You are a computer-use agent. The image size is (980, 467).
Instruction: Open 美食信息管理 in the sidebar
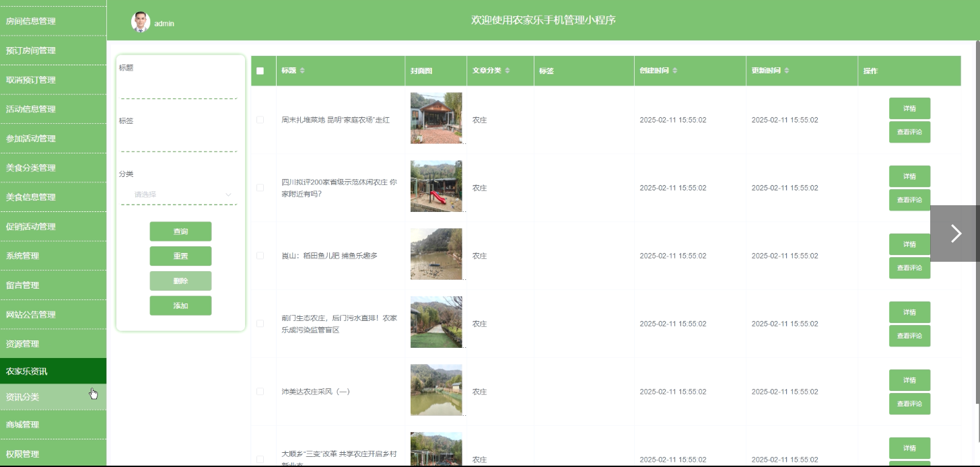tap(53, 197)
